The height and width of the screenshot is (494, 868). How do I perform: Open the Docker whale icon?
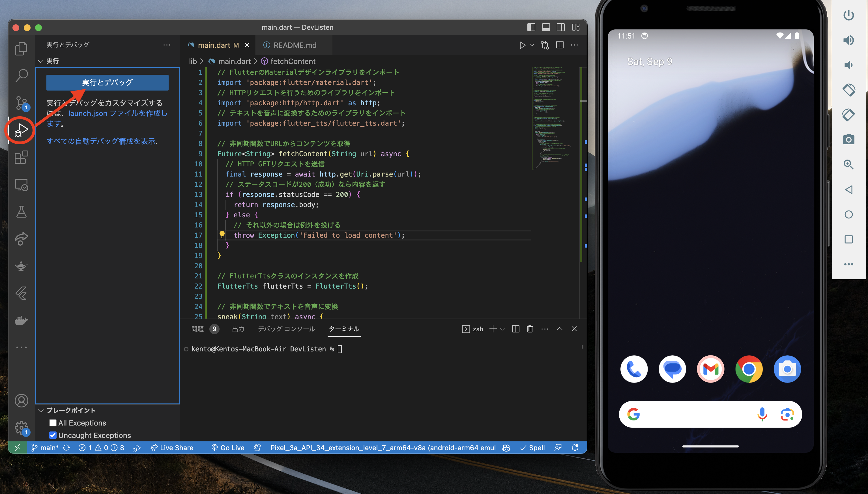(21, 320)
